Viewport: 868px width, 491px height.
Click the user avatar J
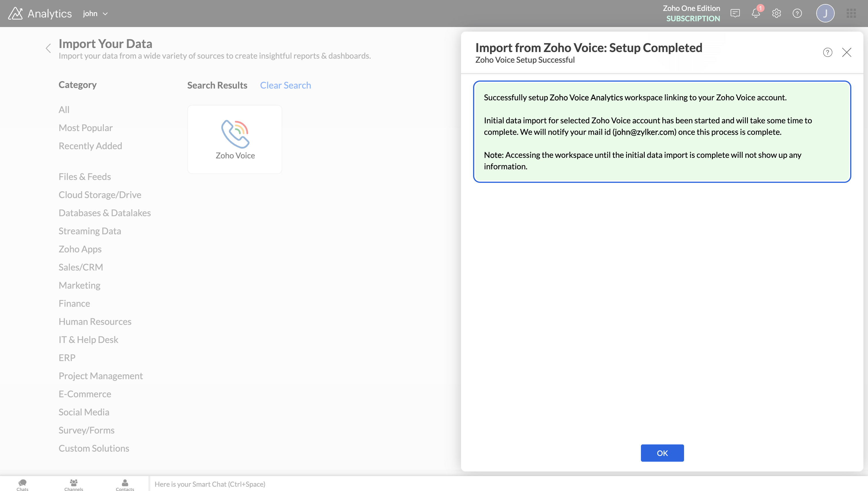coord(825,14)
